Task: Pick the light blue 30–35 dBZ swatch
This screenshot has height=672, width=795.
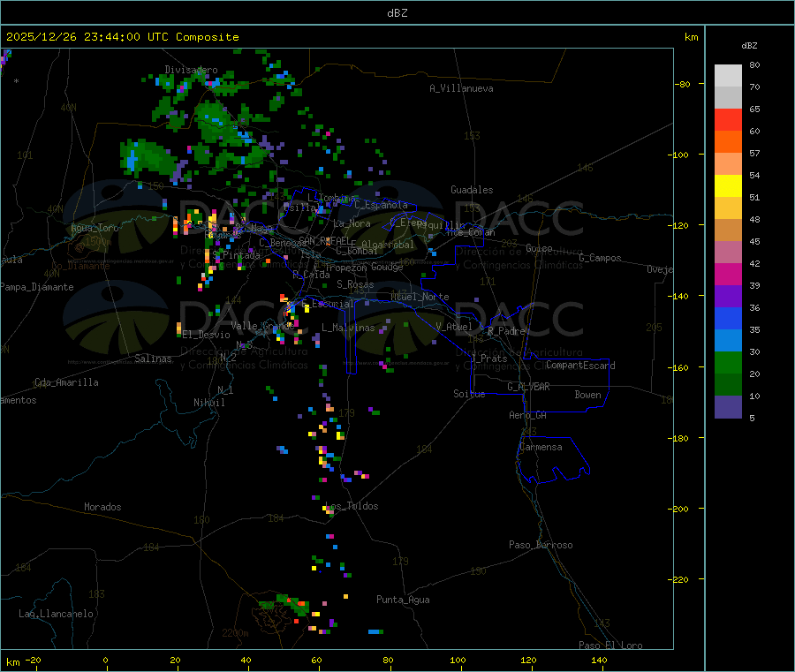Action: pos(728,341)
